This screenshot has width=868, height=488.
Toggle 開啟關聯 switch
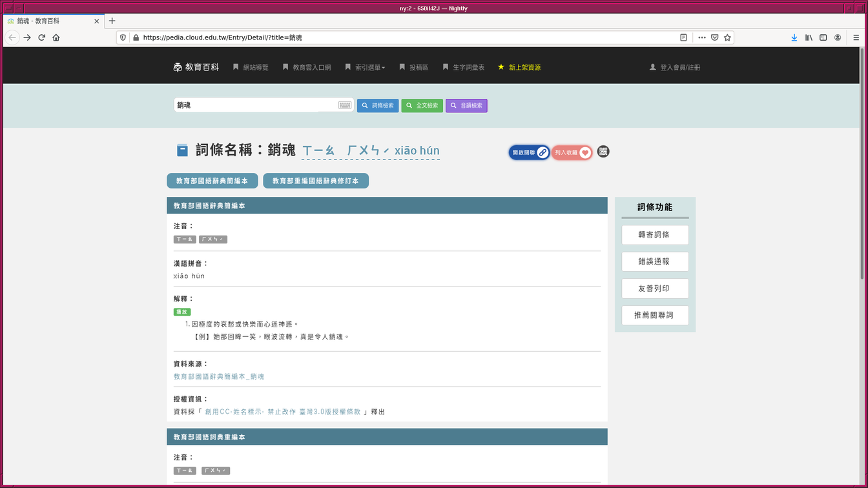point(529,152)
